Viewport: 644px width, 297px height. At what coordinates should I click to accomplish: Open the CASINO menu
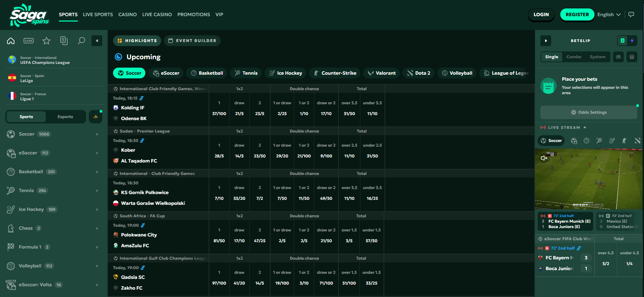128,14
